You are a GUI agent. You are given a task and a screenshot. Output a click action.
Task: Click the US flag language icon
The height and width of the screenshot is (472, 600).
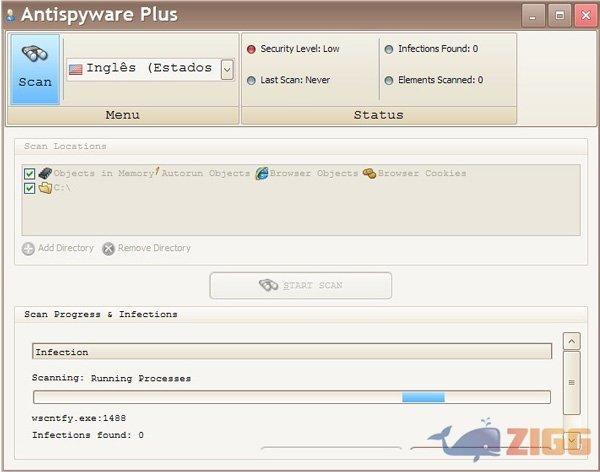pos(75,69)
